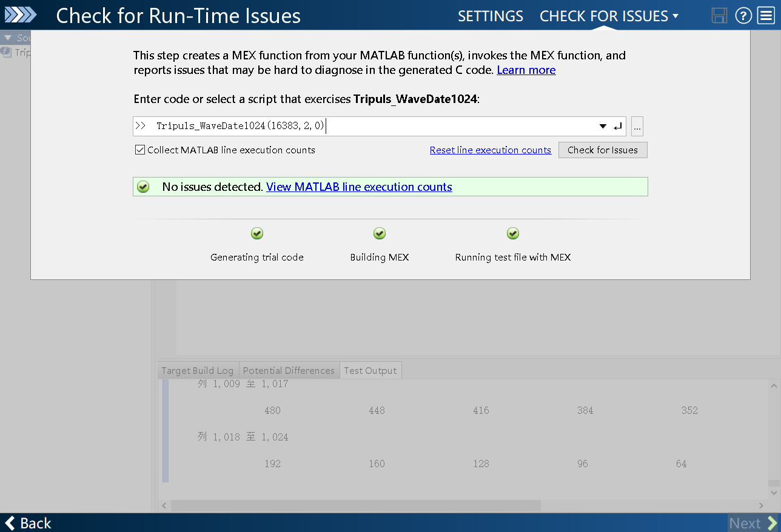Collapse the Source files tree triangle

point(8,38)
